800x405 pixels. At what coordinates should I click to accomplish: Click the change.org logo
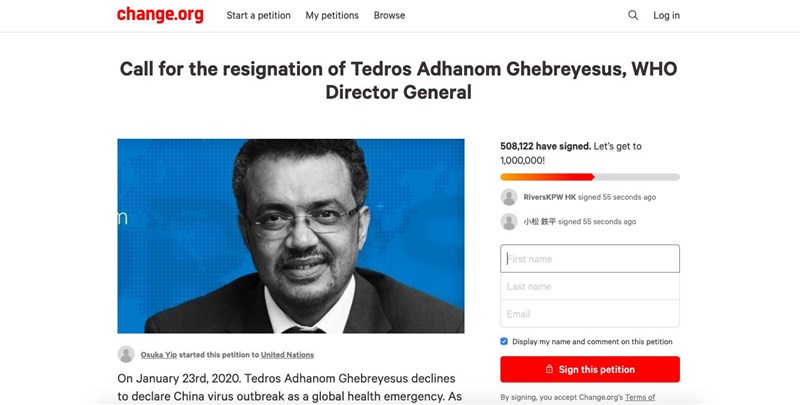tap(160, 15)
